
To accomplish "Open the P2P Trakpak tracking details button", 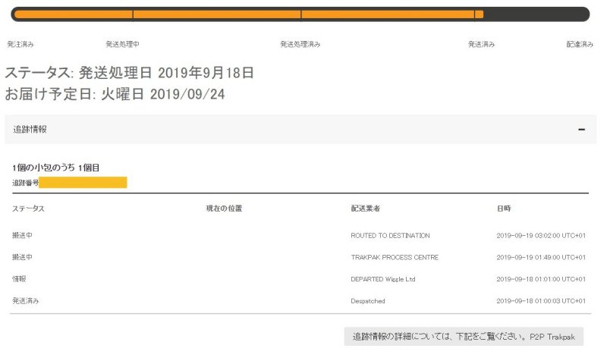I will [464, 337].
